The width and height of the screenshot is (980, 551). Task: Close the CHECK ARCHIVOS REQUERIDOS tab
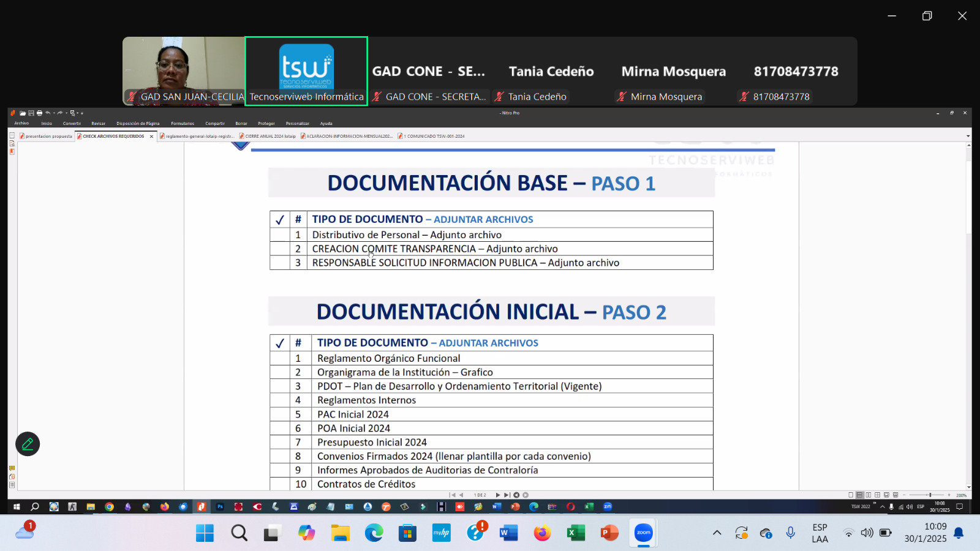151,136
